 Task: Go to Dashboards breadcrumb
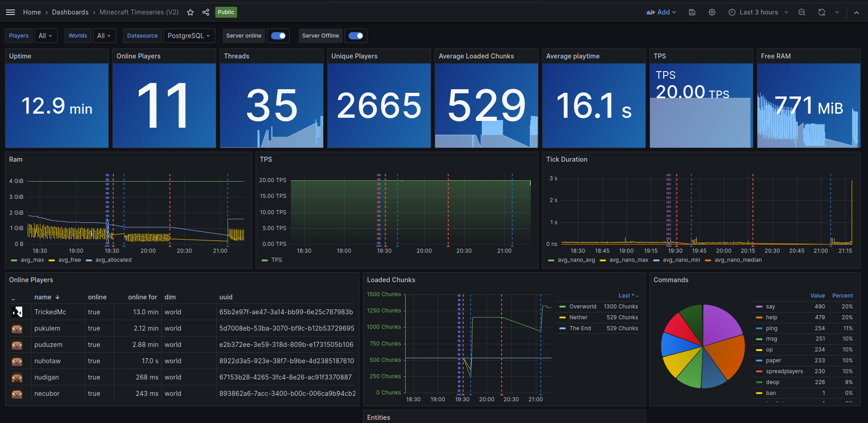(x=70, y=12)
